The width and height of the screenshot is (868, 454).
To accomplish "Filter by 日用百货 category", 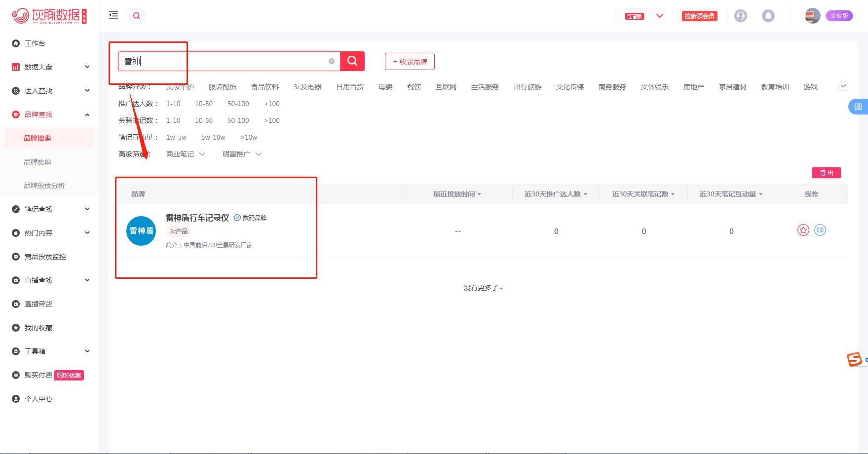I will point(350,87).
